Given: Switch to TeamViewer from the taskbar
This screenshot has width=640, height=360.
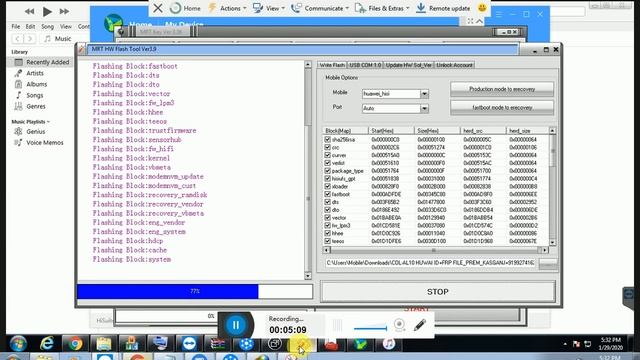Looking at the screenshot, I should 189,344.
